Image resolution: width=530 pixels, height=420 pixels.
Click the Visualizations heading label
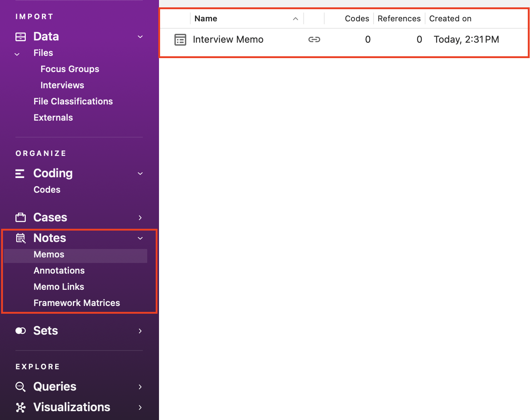pyautogui.click(x=72, y=407)
